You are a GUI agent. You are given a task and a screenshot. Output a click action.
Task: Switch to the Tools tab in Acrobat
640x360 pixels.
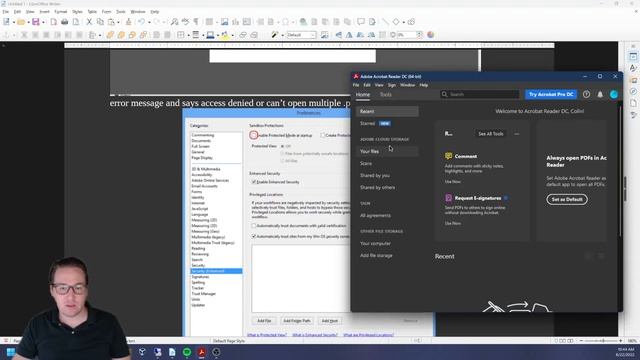click(x=385, y=95)
